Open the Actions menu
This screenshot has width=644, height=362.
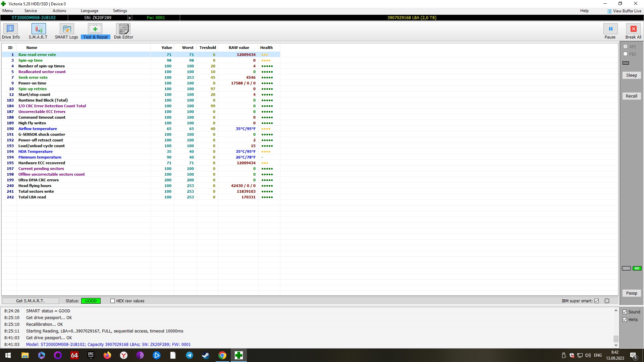pos(59,10)
